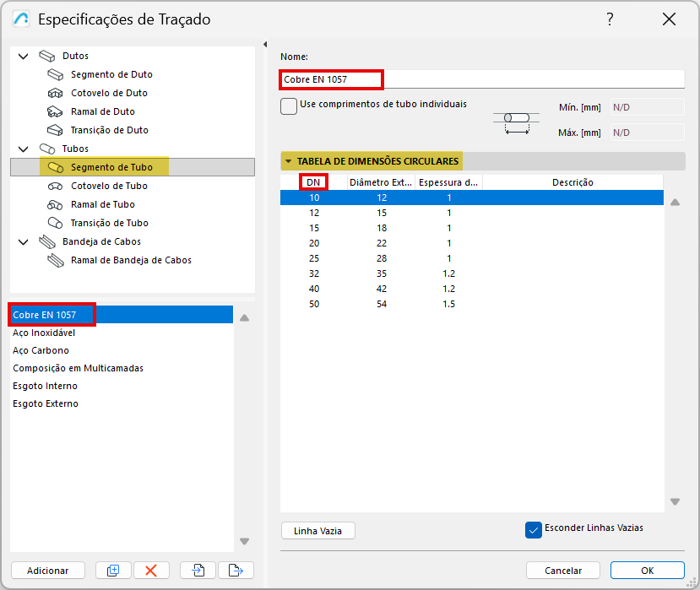Select table row with DN 32
Screen dimensions: 700x590
[x=472, y=273]
